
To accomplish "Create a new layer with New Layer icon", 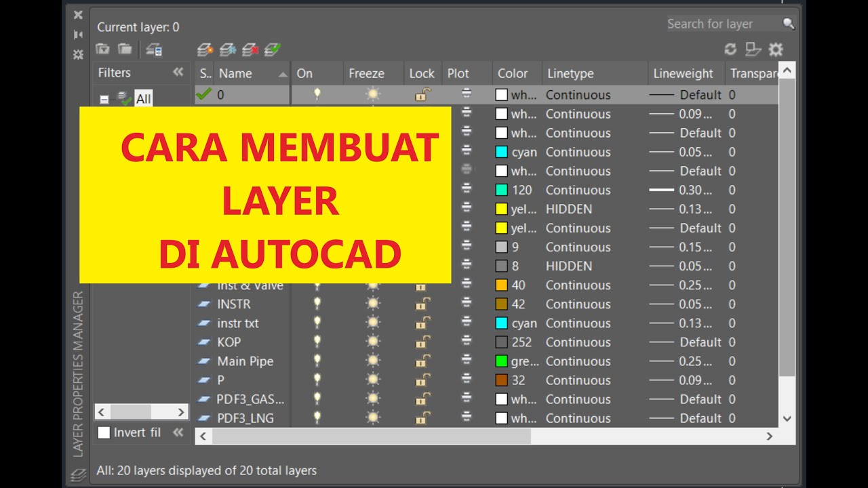I will pos(205,49).
